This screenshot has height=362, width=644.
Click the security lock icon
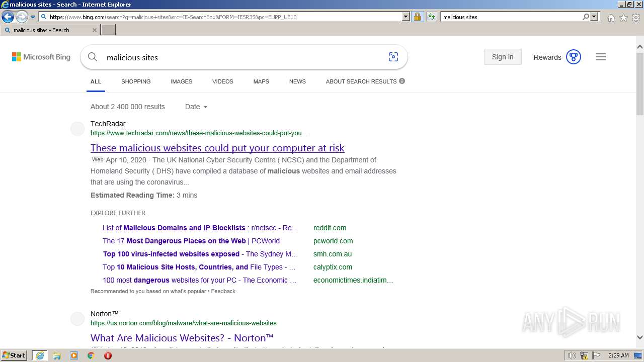(x=417, y=17)
